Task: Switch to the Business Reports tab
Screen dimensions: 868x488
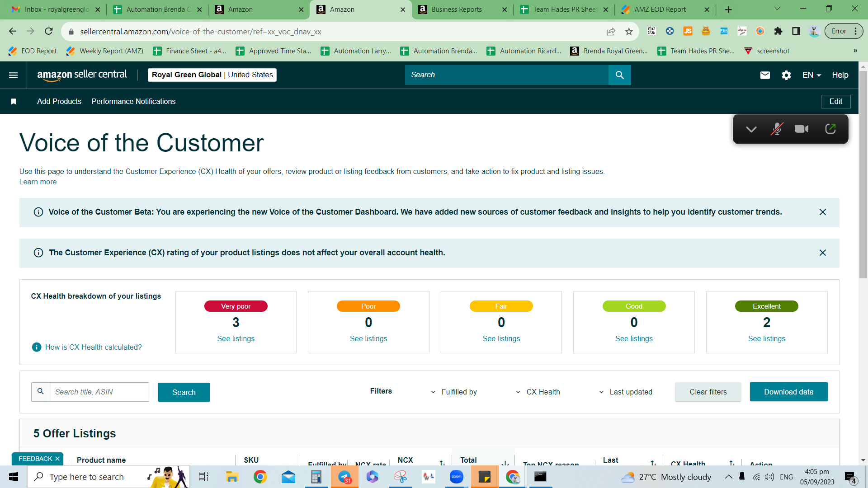Action: tap(462, 9)
